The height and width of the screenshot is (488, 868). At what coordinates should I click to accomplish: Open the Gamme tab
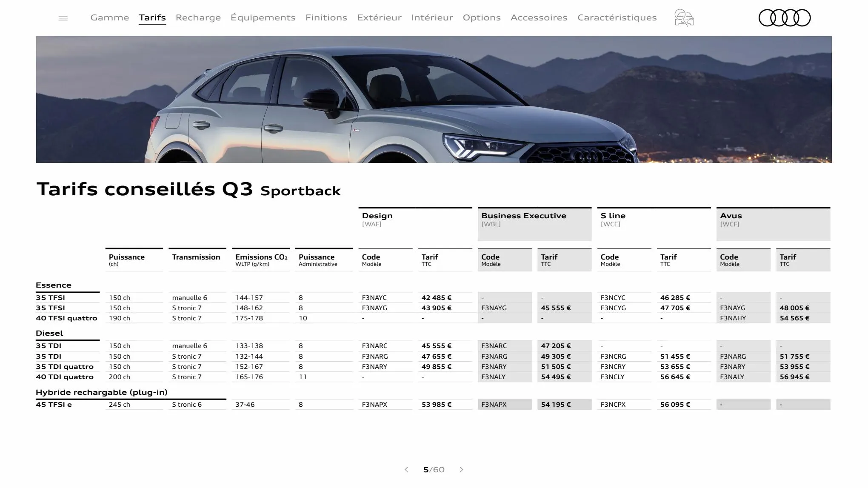tap(110, 17)
